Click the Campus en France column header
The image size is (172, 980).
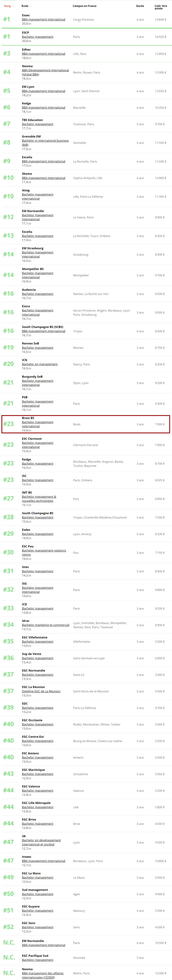[x=85, y=6]
